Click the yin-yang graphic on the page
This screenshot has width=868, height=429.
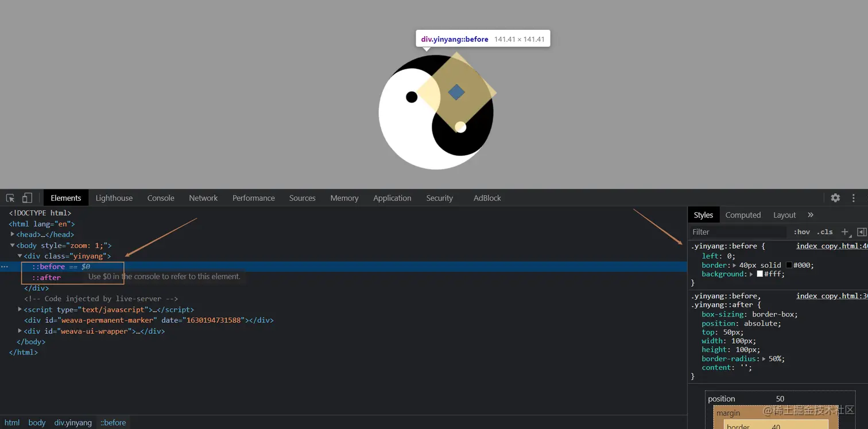[436, 112]
